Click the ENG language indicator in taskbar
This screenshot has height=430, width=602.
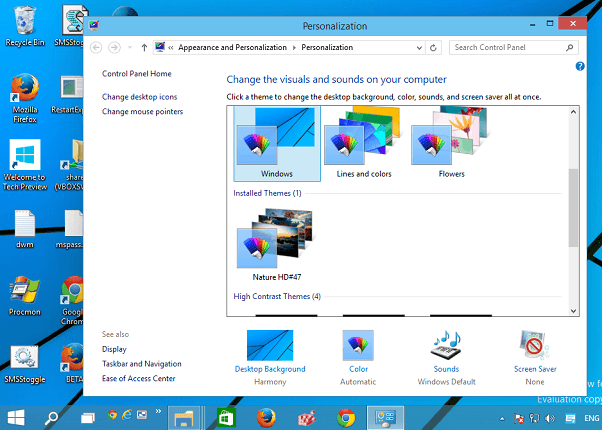click(x=592, y=418)
